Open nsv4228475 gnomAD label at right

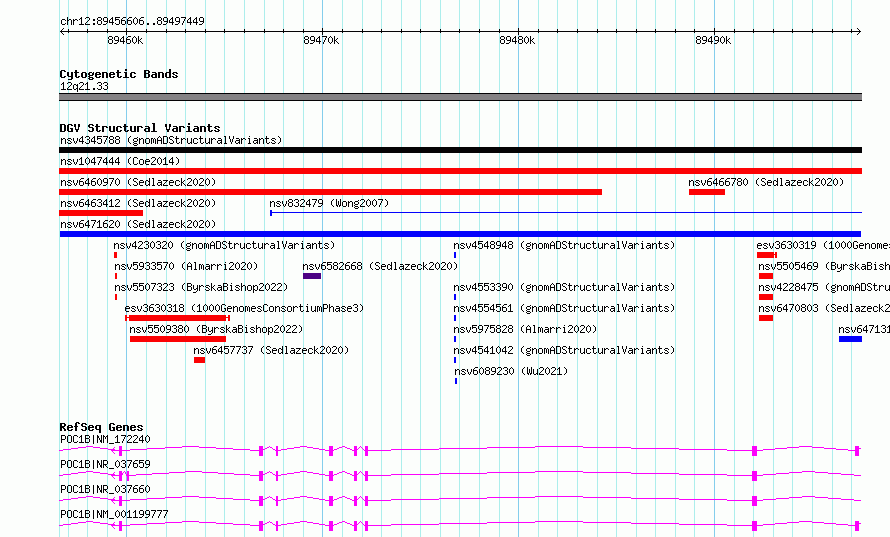coord(824,287)
